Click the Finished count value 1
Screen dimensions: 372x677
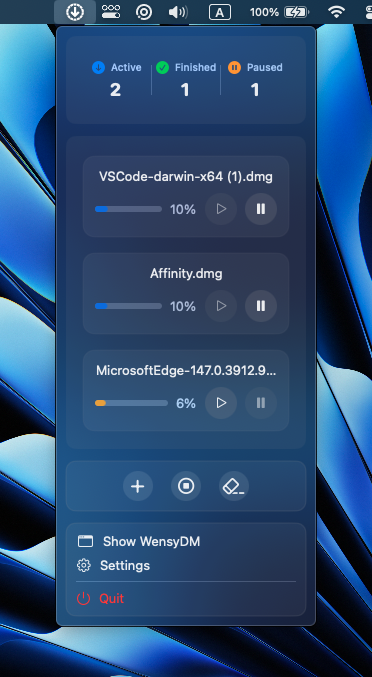185,90
